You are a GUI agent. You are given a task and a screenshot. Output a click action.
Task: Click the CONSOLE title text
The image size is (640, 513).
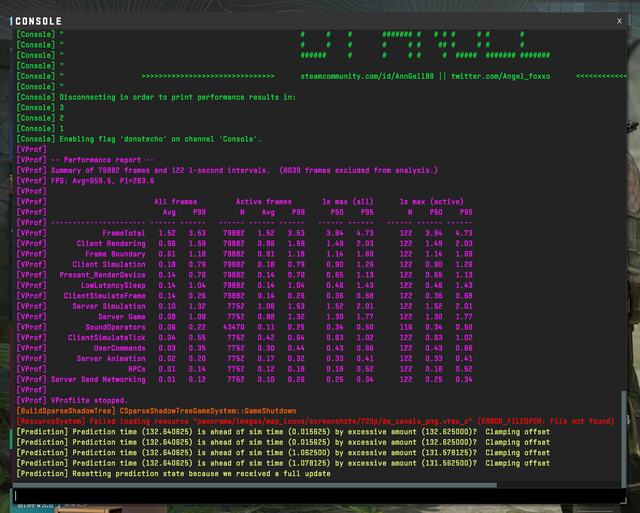(38, 21)
